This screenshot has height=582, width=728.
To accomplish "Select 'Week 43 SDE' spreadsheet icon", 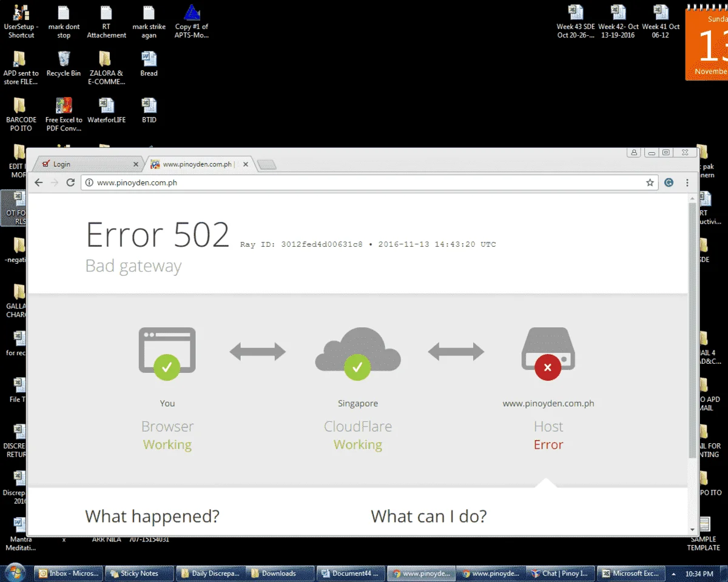I will 576,22.
